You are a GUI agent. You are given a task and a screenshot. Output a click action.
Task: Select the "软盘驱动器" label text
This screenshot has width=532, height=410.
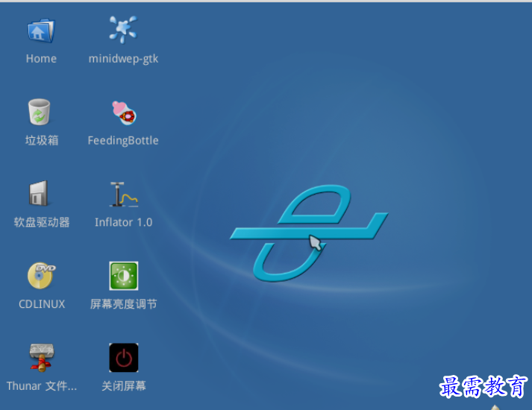click(42, 222)
